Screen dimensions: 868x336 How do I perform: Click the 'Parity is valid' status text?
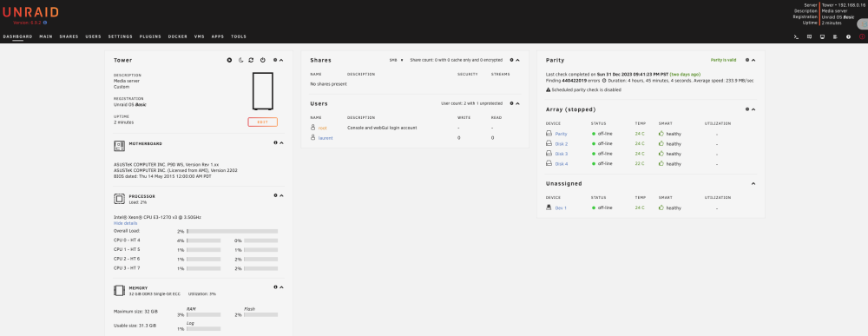tap(724, 60)
